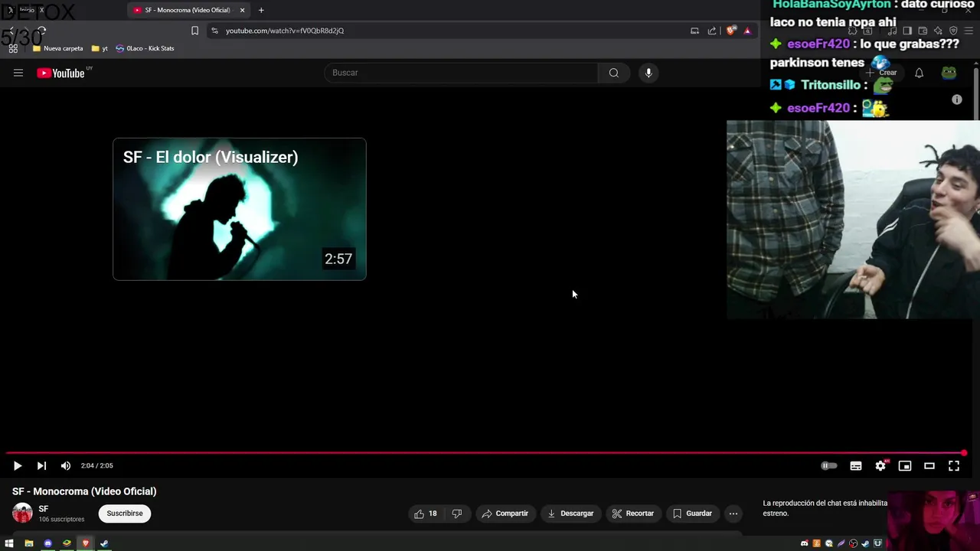Click Descargar download button
The image size is (980, 551).
[x=570, y=514]
